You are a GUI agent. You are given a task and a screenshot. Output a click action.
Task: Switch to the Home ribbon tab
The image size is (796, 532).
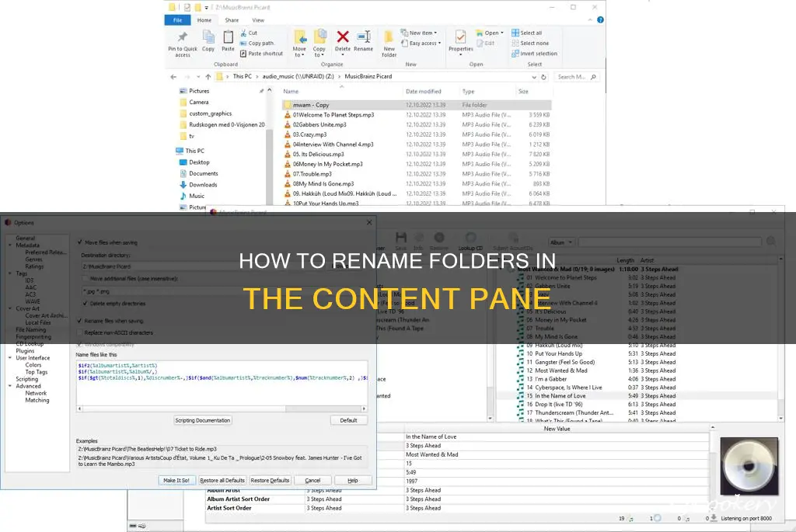(204, 20)
